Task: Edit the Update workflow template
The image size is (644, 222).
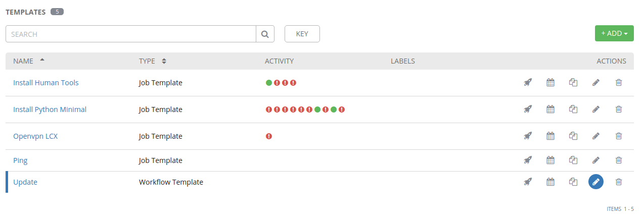Action: (596, 182)
